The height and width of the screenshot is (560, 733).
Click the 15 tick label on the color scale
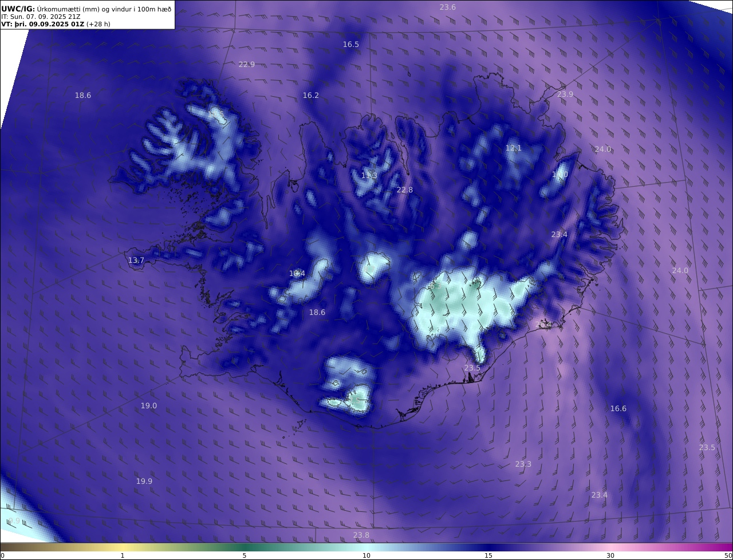click(x=488, y=555)
